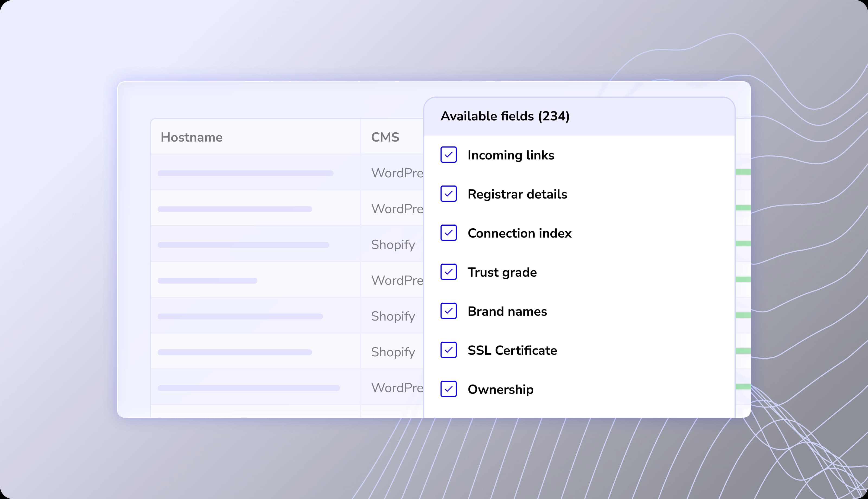868x499 pixels.
Task: Untick the Connection index checkbox
Action: pos(448,233)
